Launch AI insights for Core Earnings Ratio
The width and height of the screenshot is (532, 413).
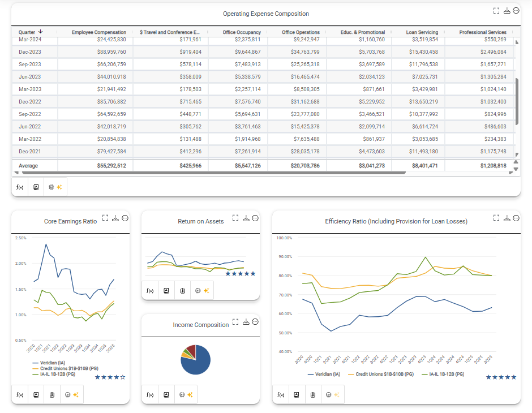click(x=71, y=395)
